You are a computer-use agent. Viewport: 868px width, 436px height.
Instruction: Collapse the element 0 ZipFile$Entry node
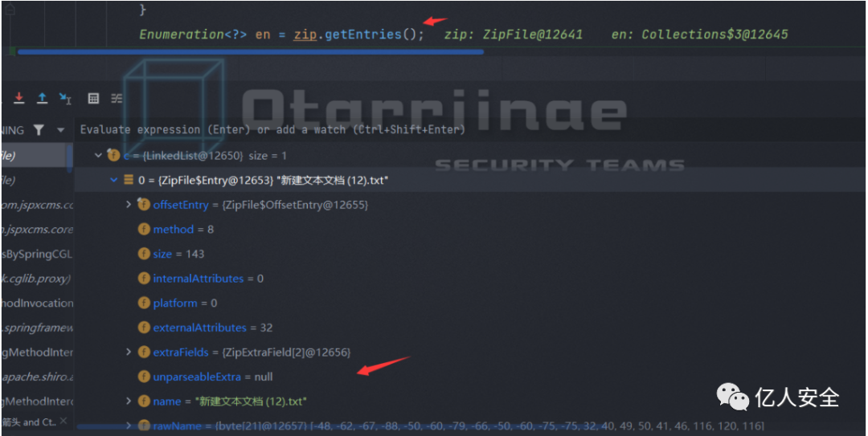pos(113,180)
